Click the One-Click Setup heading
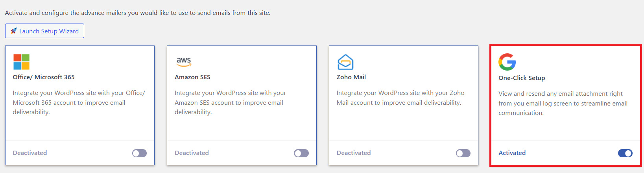Image resolution: width=644 pixels, height=173 pixels. tap(522, 78)
